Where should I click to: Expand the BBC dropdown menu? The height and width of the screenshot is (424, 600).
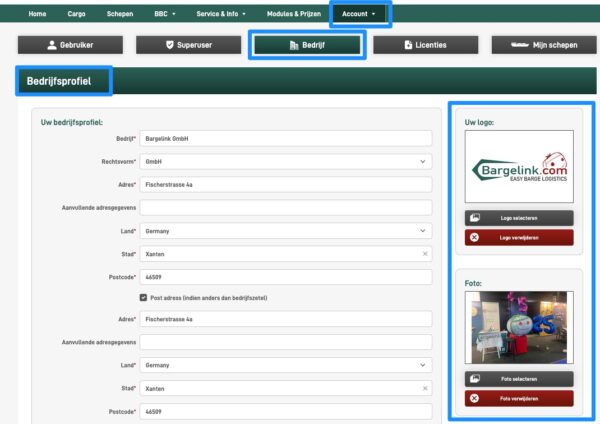[165, 14]
